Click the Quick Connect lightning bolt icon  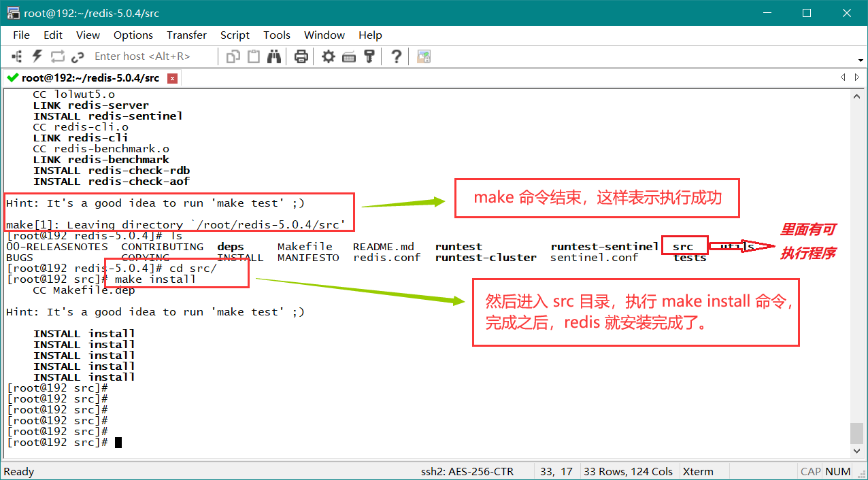tap(37, 56)
